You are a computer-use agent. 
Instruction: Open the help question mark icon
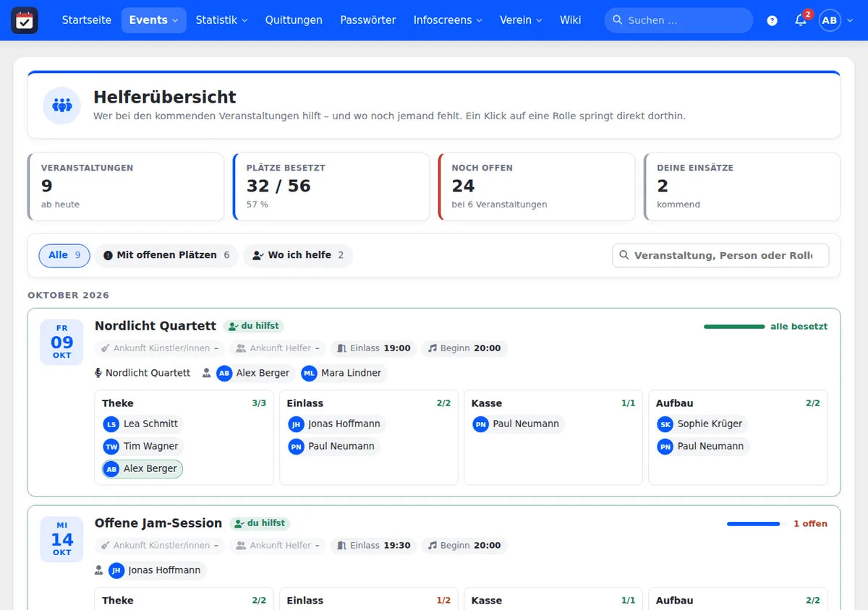point(773,20)
